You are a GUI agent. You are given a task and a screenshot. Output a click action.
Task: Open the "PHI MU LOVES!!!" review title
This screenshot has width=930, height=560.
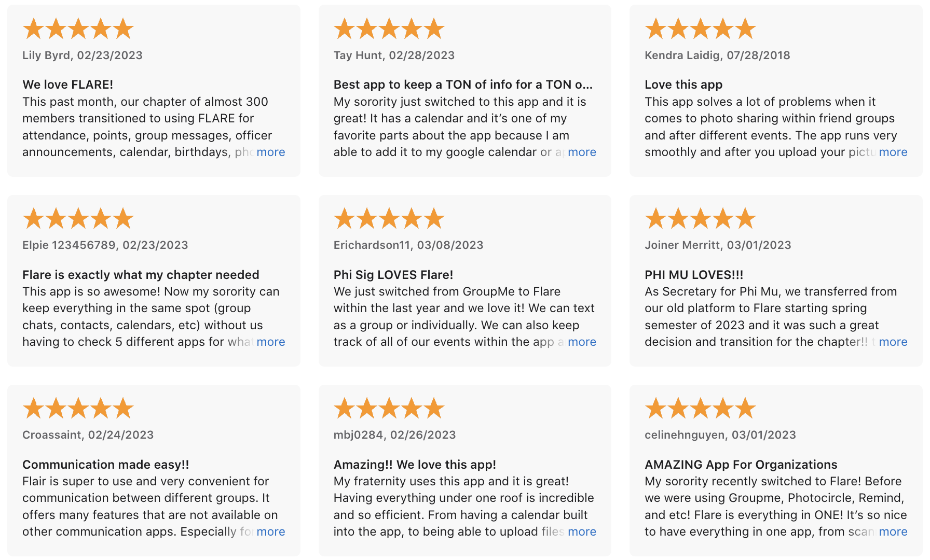tap(694, 275)
